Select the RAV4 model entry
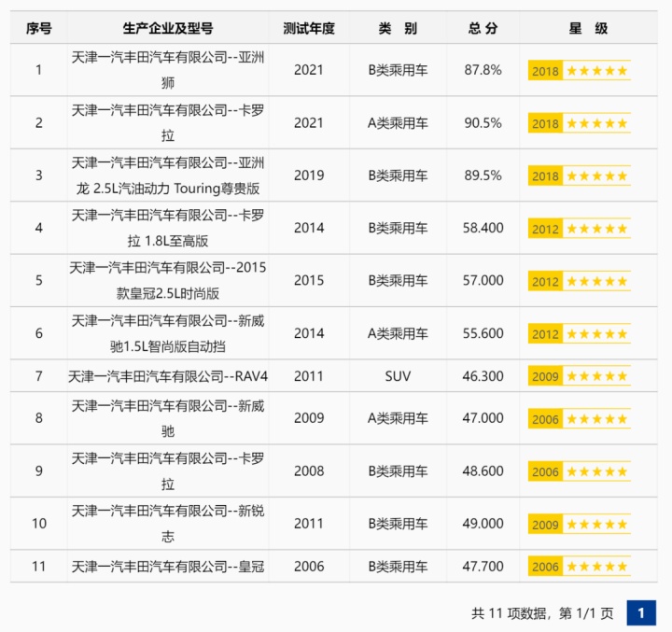This screenshot has height=632, width=672. click(x=168, y=376)
